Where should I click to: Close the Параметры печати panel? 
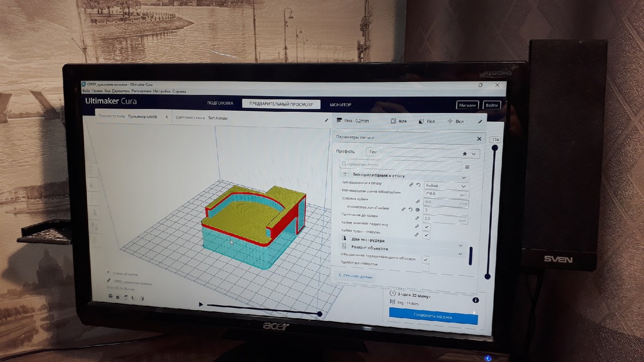click(479, 139)
